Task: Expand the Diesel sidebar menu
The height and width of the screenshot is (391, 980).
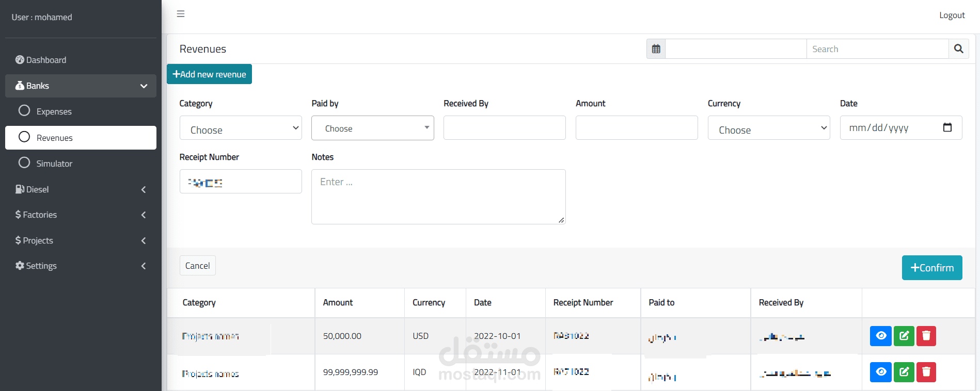Action: click(x=81, y=189)
